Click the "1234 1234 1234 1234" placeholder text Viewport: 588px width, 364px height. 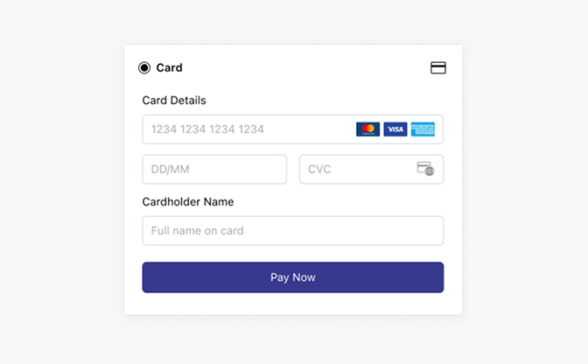(x=207, y=129)
